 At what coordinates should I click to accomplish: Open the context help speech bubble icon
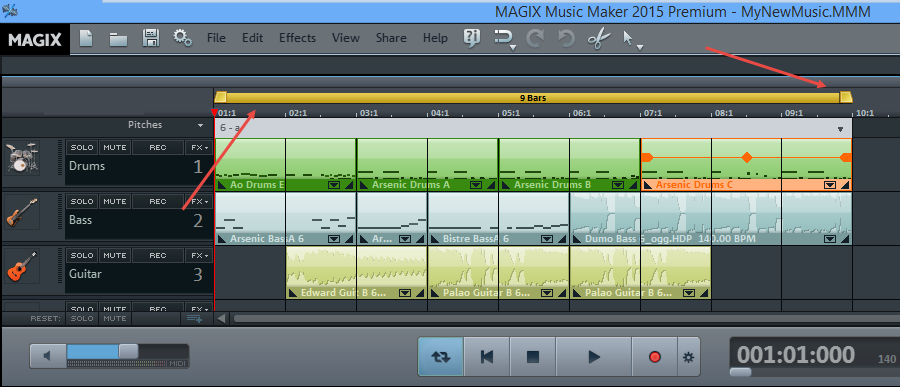pos(471,38)
